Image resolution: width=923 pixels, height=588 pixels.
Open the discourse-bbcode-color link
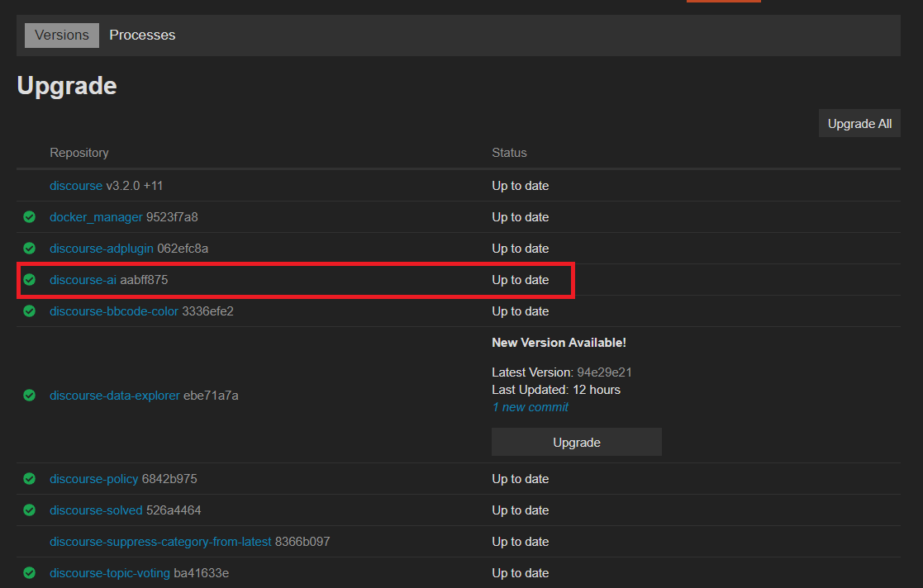click(113, 311)
